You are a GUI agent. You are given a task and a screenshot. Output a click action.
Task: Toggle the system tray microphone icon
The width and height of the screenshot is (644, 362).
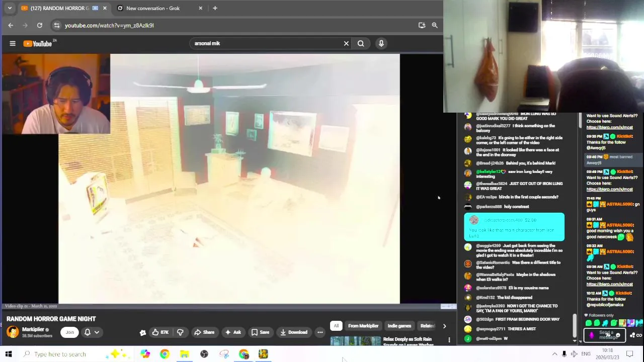564,354
